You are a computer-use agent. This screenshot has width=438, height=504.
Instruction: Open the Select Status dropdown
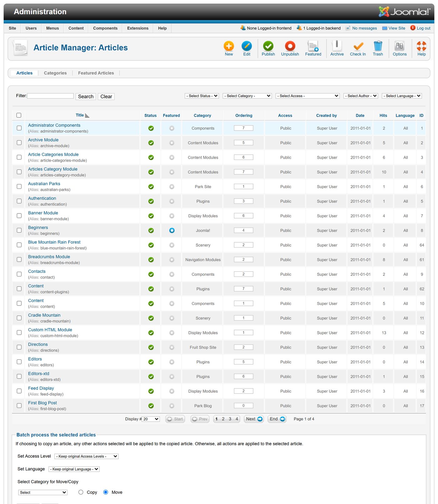pos(202,96)
